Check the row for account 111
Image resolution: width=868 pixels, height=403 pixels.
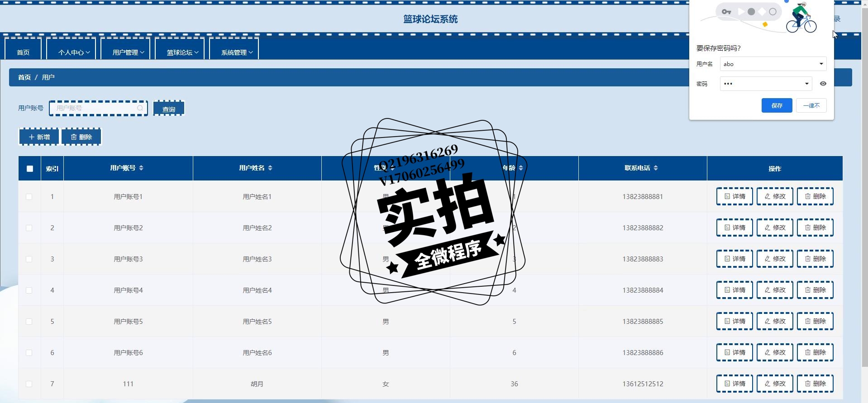pos(29,384)
